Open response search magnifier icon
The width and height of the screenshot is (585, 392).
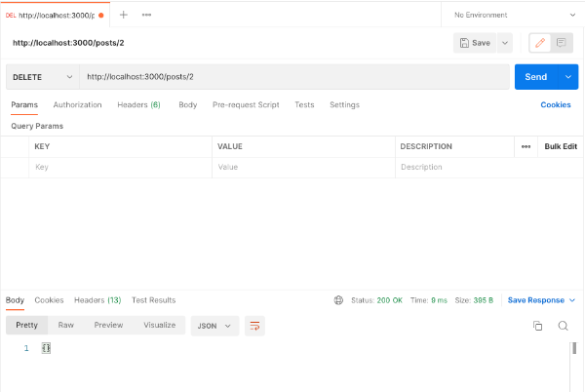pos(563,326)
